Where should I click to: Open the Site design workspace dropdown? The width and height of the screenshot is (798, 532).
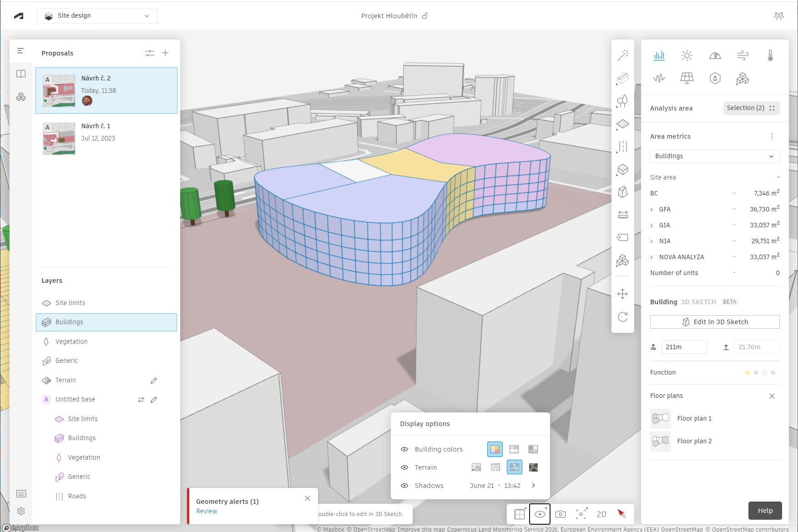tap(97, 16)
